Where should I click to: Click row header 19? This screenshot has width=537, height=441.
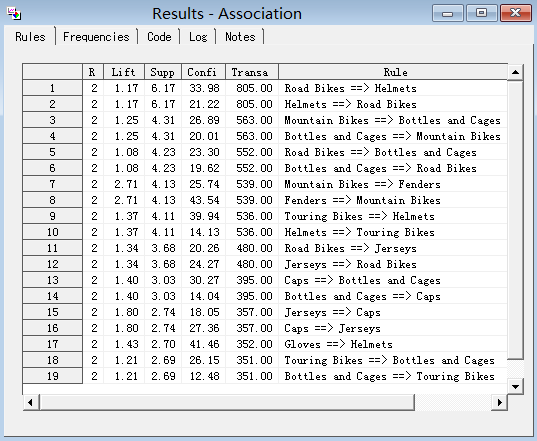click(52, 376)
